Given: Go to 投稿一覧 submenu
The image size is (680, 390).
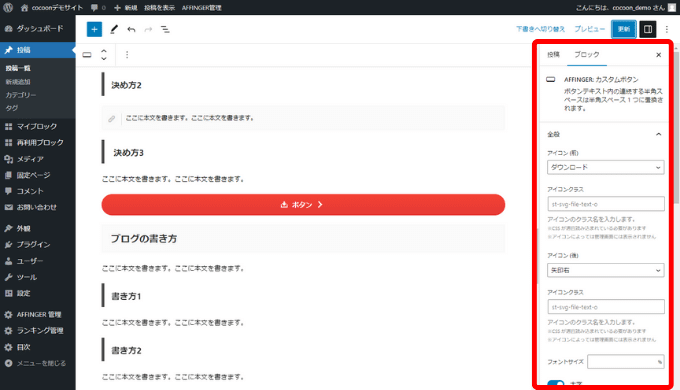Looking at the screenshot, I should coord(18,68).
